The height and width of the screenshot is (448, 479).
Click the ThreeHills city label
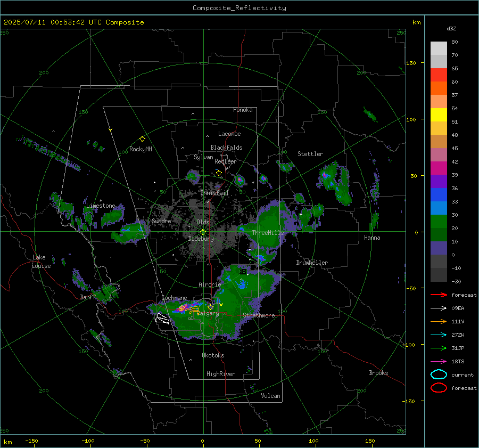point(268,233)
